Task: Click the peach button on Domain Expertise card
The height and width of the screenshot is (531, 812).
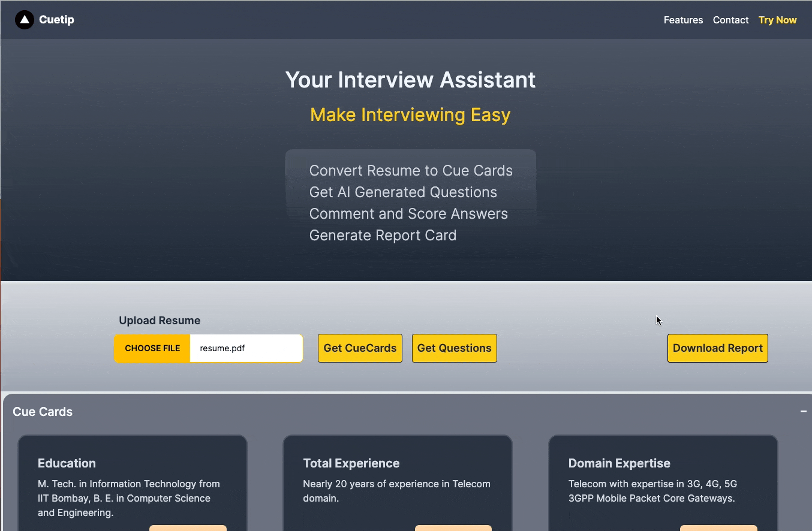Action: (x=718, y=528)
